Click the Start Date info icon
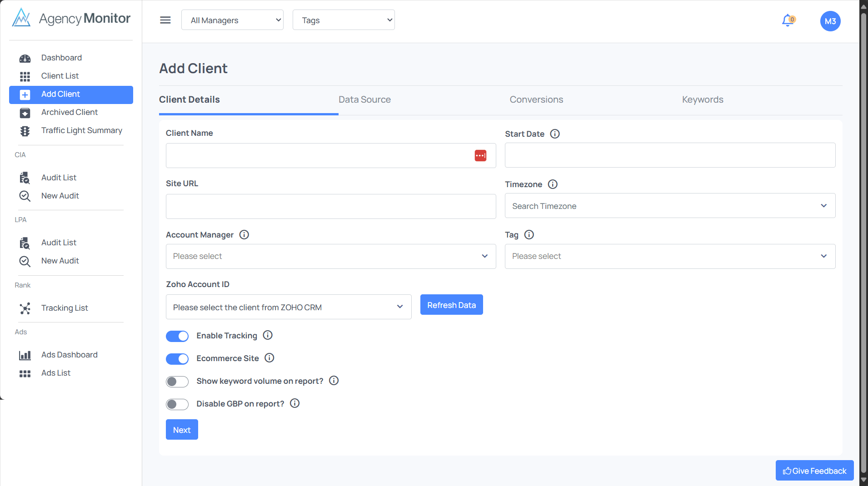Screen dimensions: 868x486 [555, 134]
